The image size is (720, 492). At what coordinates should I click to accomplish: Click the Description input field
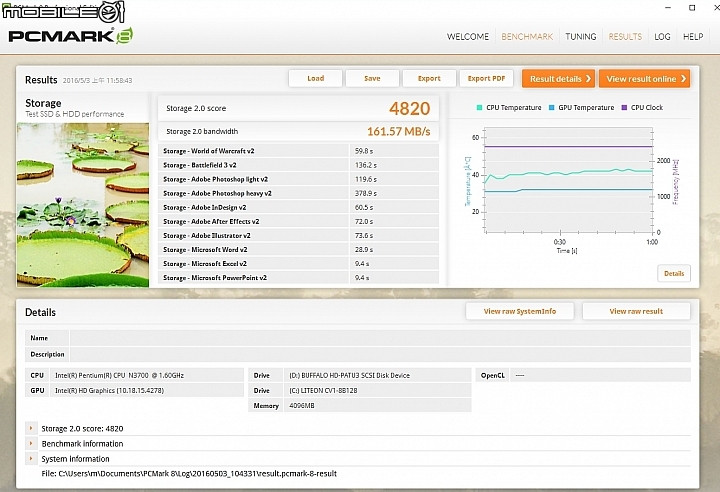click(x=380, y=355)
